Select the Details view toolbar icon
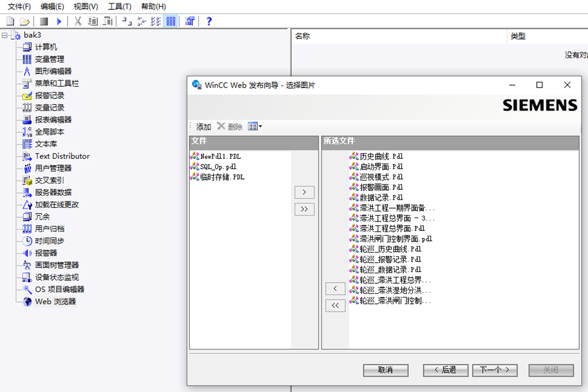The height and width of the screenshot is (392, 588). (x=171, y=21)
